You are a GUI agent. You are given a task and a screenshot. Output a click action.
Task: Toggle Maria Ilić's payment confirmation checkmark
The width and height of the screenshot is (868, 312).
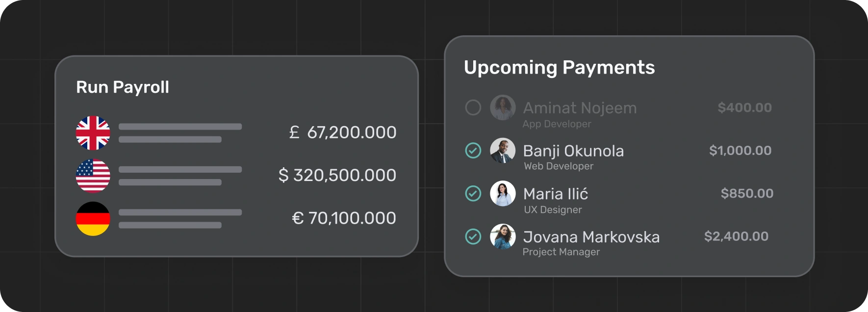(472, 194)
